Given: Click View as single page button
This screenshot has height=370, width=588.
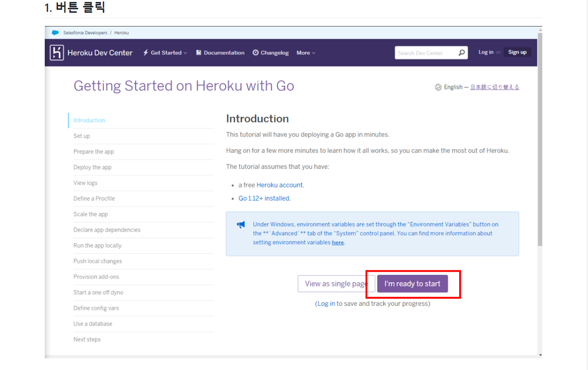Looking at the screenshot, I should coord(336,284).
